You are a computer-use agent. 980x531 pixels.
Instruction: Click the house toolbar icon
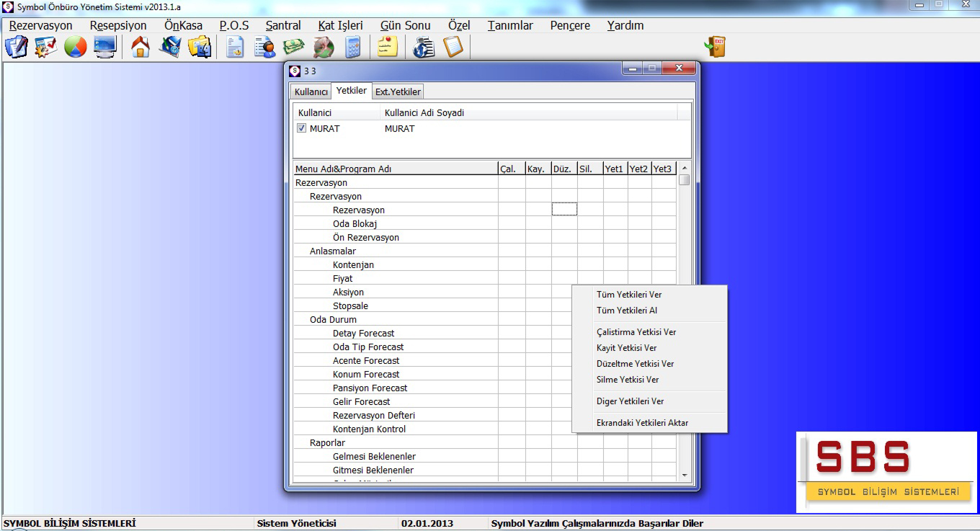tap(141, 47)
